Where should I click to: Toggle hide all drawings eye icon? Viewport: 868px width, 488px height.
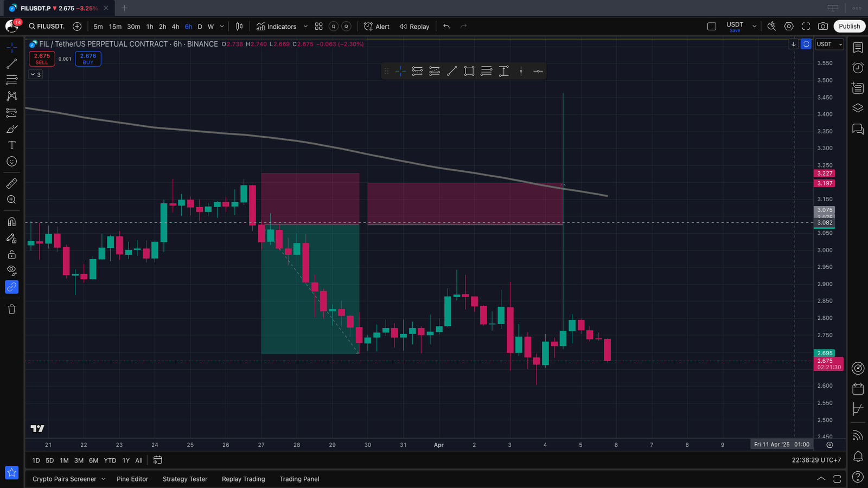[x=11, y=271]
